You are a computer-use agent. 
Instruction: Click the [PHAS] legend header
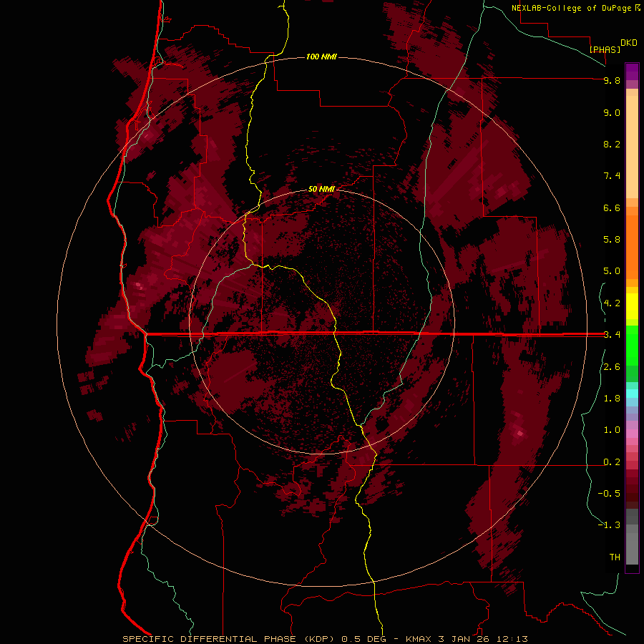click(605, 49)
